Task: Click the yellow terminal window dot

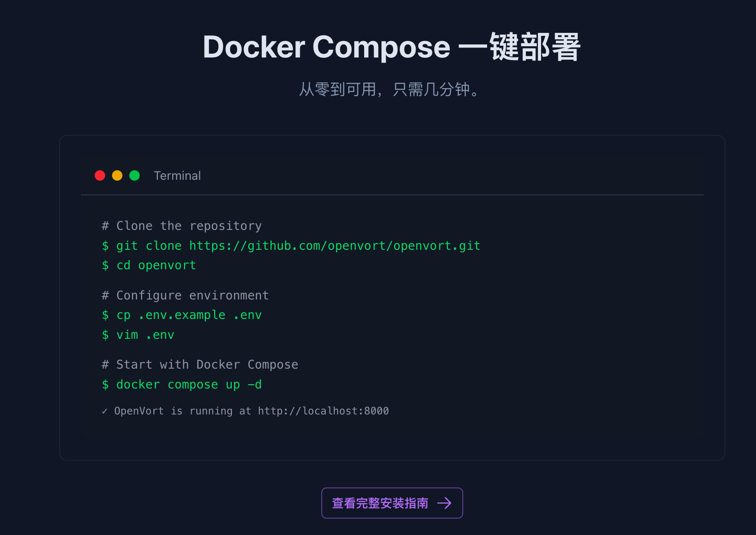Action: (117, 175)
